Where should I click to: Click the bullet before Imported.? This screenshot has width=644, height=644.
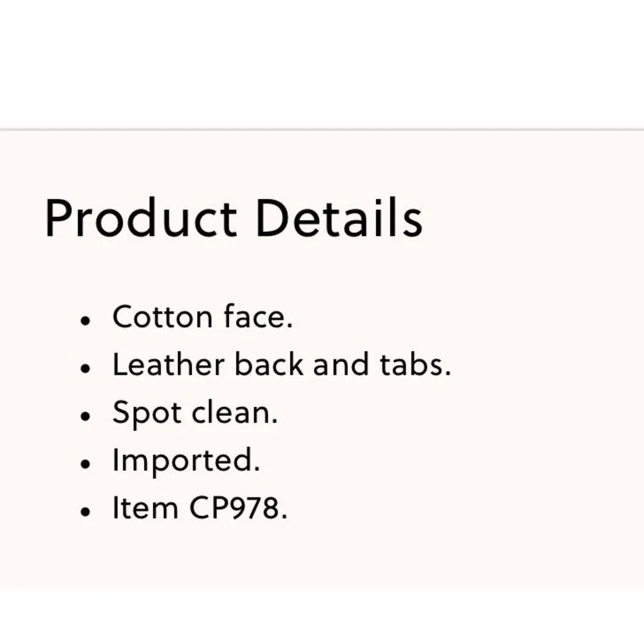click(86, 464)
